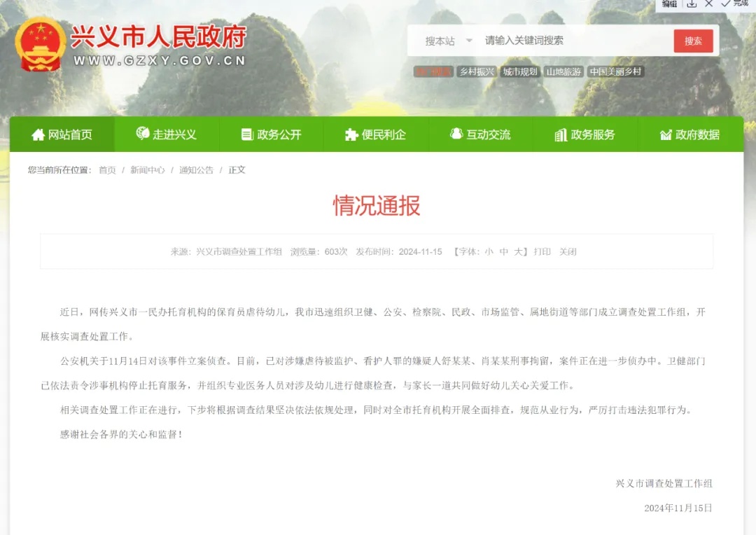
Task: Click the puzzle icon by 便民利企
Action: coord(350,134)
